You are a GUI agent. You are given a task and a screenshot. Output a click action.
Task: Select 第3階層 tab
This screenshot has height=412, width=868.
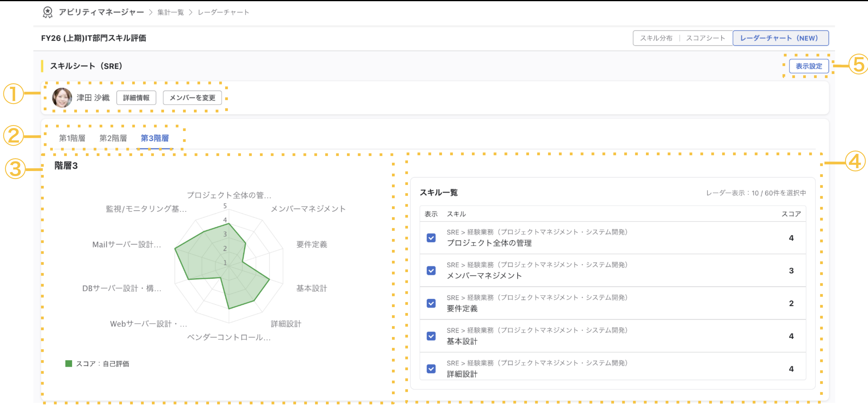(155, 138)
